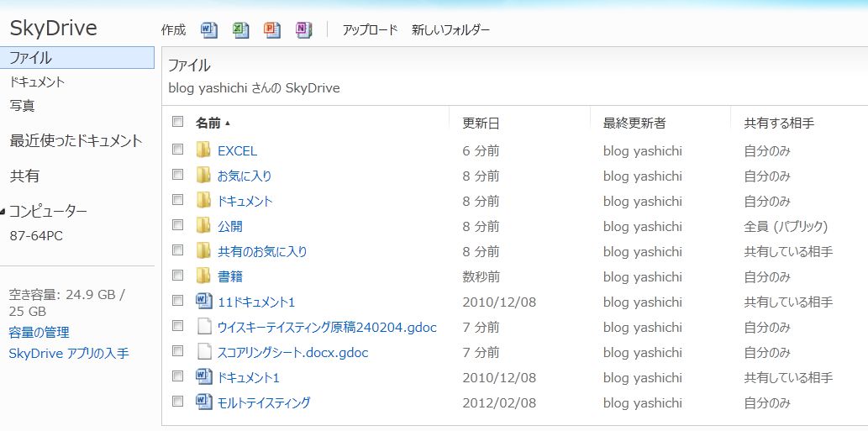
Task: Click 全員 (パブリック) sharing text
Action: pos(786,226)
